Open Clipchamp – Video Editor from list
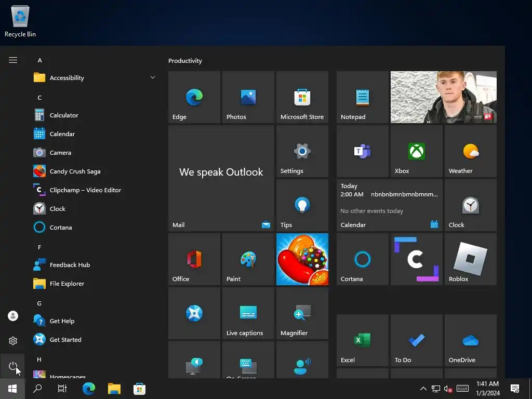The height and width of the screenshot is (399, 532). coord(95,190)
